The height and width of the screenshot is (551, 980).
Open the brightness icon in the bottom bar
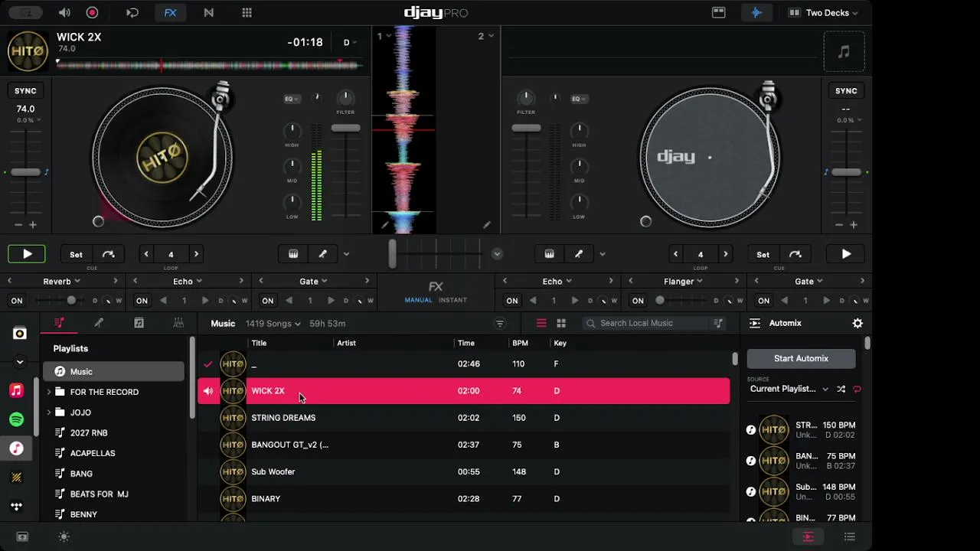64,536
